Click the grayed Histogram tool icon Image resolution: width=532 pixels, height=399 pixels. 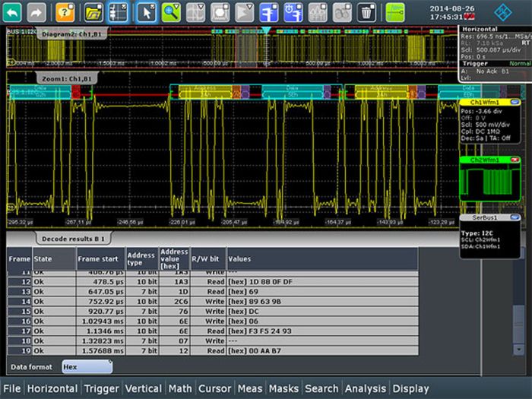coord(318,13)
